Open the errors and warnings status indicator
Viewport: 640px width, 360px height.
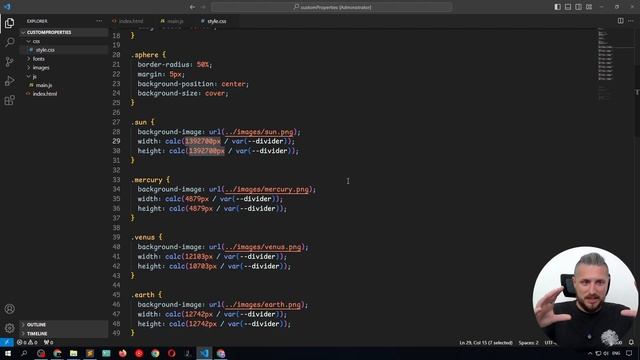[x=27, y=342]
